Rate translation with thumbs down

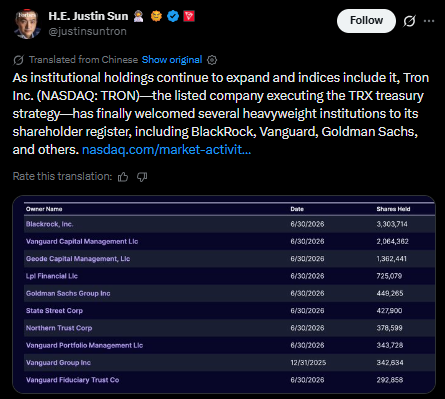click(142, 177)
